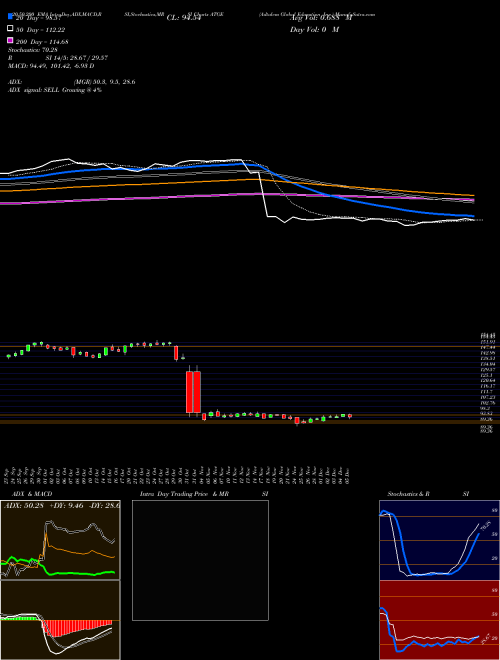Click the ADX (MGR) 50.3, 9.5, 28.6 line

[x=72, y=82]
